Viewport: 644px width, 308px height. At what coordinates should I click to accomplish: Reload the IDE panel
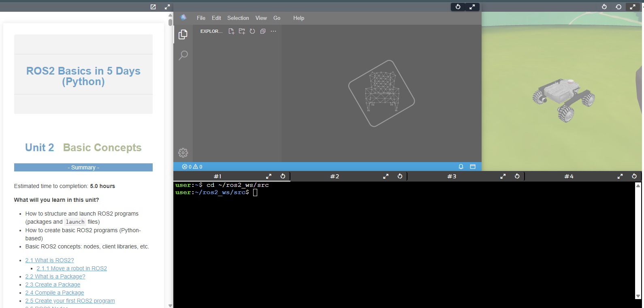coord(458,7)
